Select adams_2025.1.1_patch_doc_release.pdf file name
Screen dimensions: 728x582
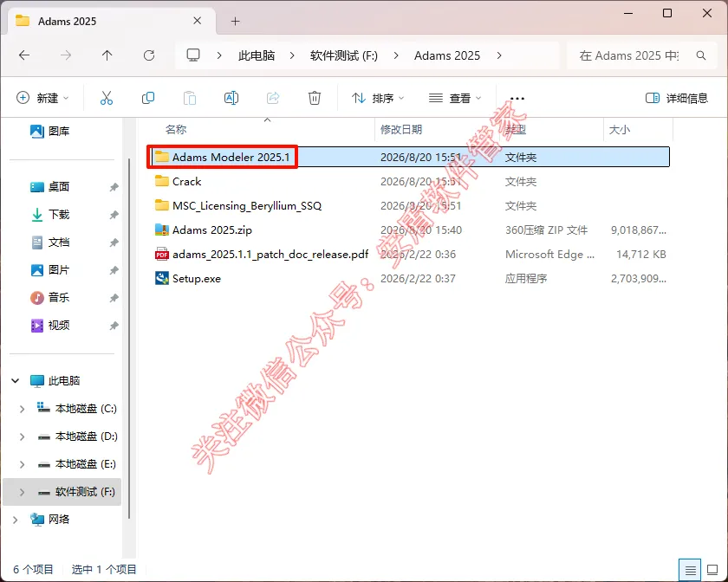(270, 255)
